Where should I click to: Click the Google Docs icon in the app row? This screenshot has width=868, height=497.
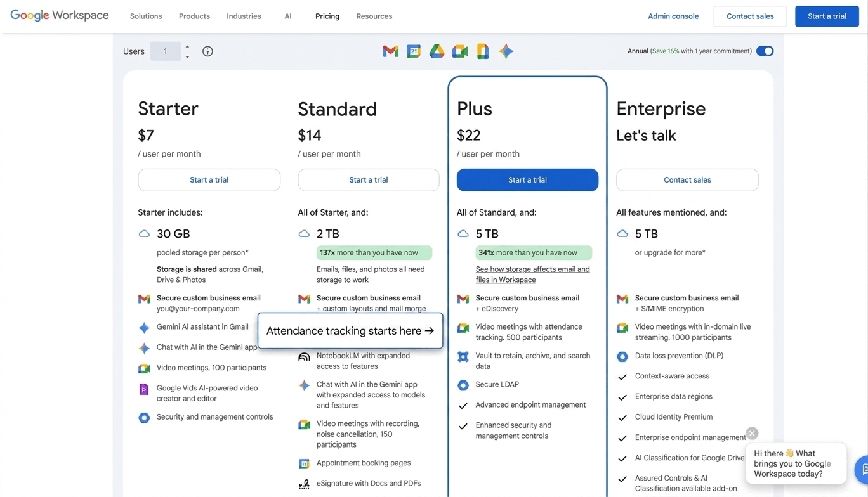pyautogui.click(x=483, y=51)
